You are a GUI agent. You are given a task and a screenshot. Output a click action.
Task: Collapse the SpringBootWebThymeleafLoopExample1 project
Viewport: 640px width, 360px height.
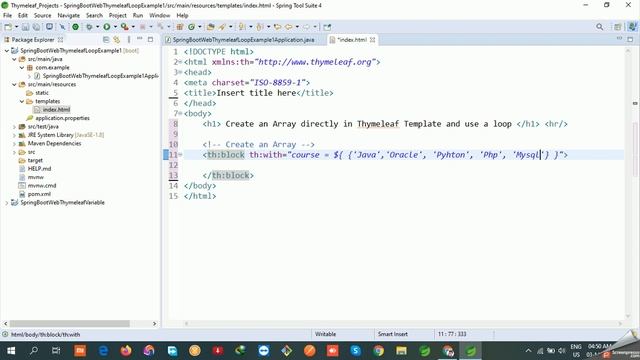7,51
